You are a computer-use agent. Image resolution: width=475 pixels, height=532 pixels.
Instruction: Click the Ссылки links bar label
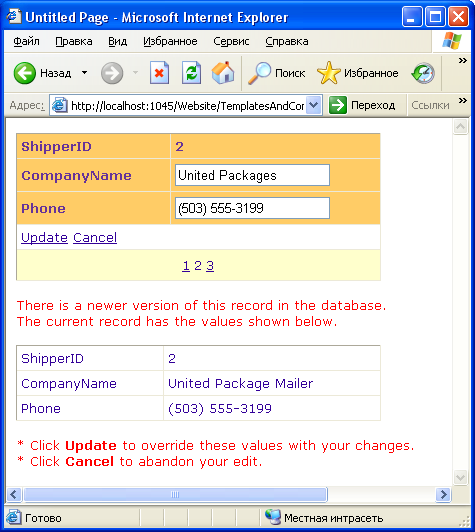(x=430, y=105)
